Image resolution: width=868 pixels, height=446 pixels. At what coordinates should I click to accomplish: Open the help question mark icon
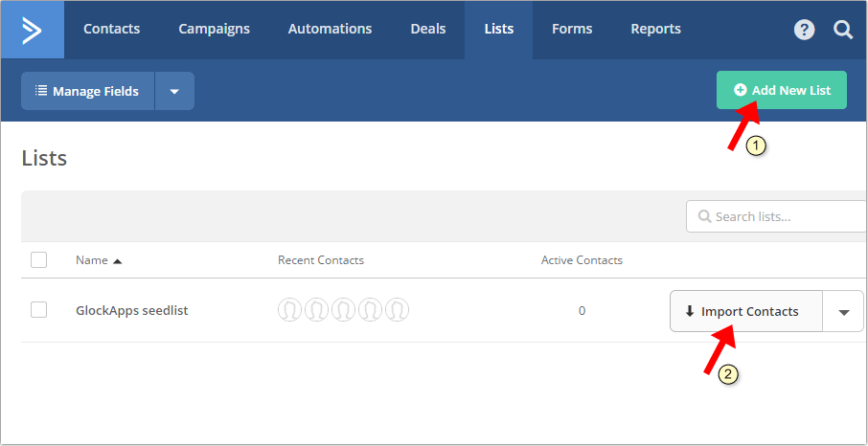(804, 30)
